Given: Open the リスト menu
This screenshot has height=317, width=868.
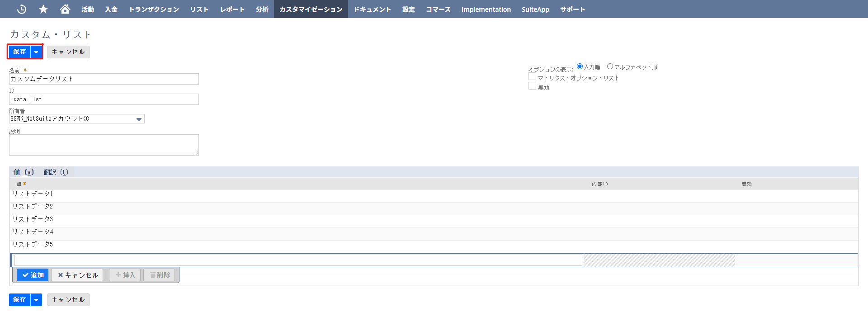Looking at the screenshot, I should tap(199, 9).
